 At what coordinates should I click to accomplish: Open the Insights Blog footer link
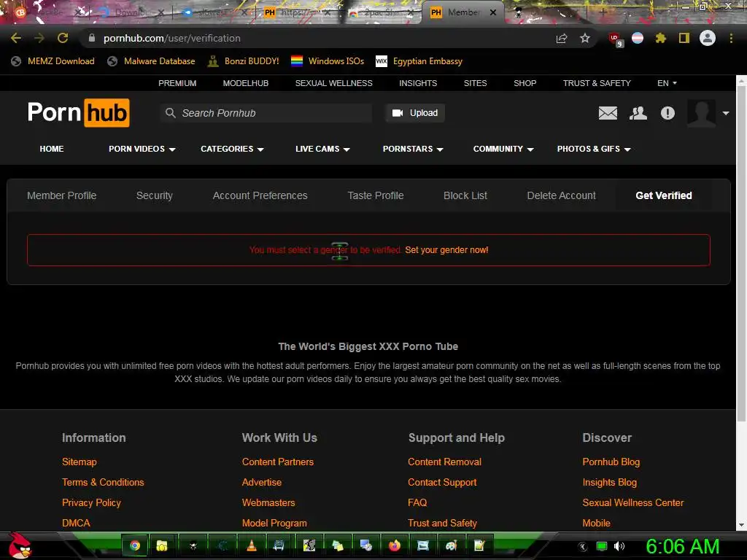(609, 483)
